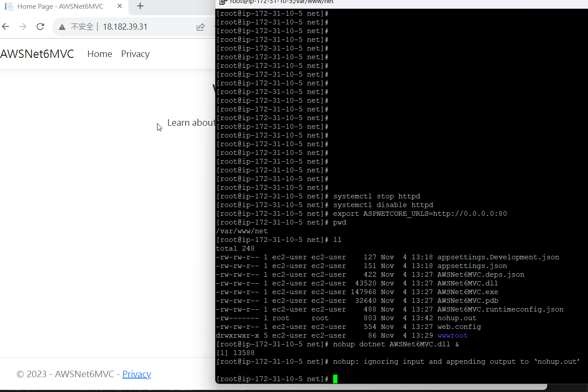Viewport: 588px width, 392px height.
Task: Click the appsettings.json file name
Action: click(x=472, y=266)
